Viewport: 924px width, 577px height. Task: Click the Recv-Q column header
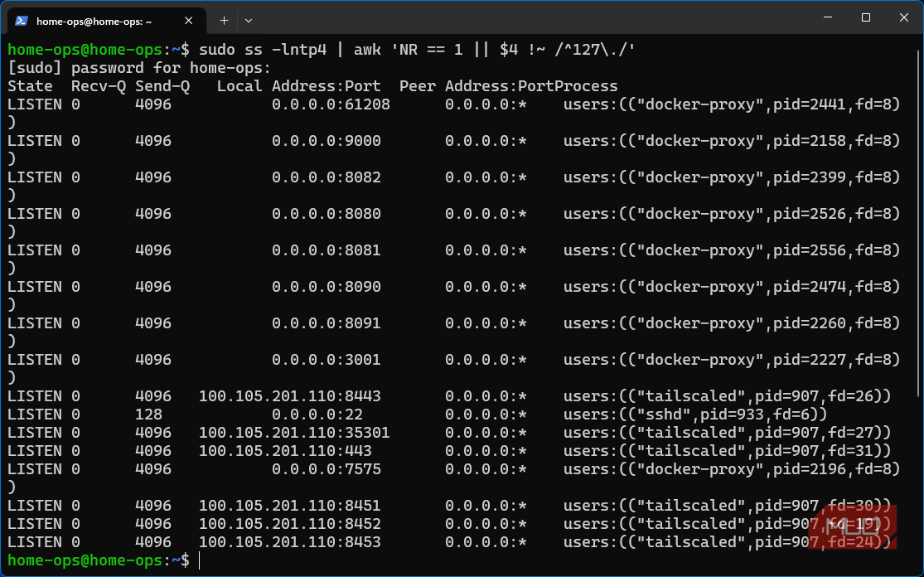(99, 86)
